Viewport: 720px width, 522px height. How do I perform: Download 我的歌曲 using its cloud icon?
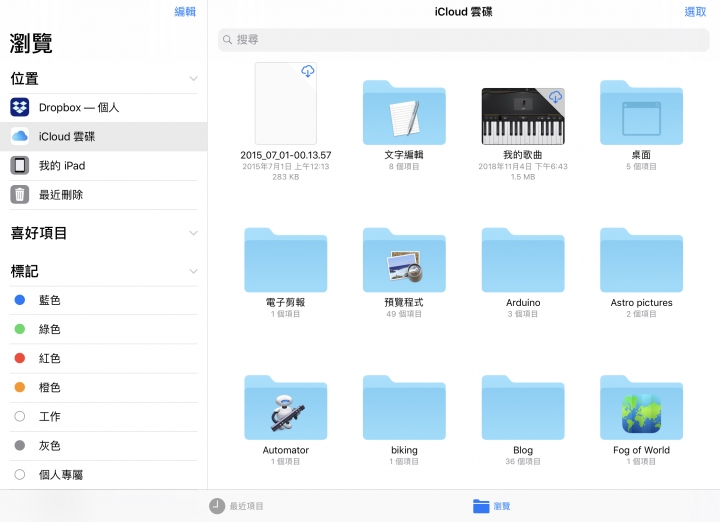point(555,96)
